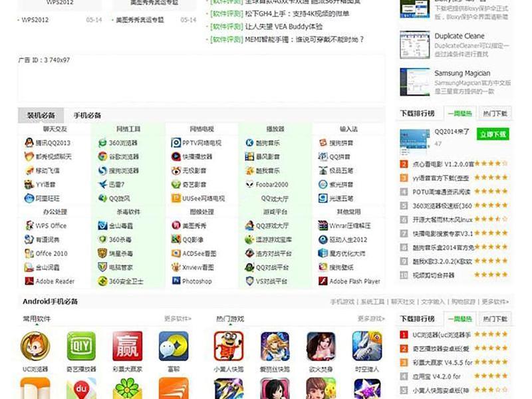Switch to the 装机必备 tab
Image resolution: width=532 pixels, height=399 pixels.
click(x=41, y=115)
